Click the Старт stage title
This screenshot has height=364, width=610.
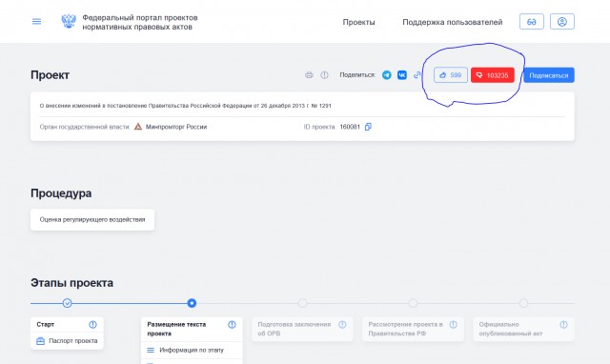[x=46, y=324]
